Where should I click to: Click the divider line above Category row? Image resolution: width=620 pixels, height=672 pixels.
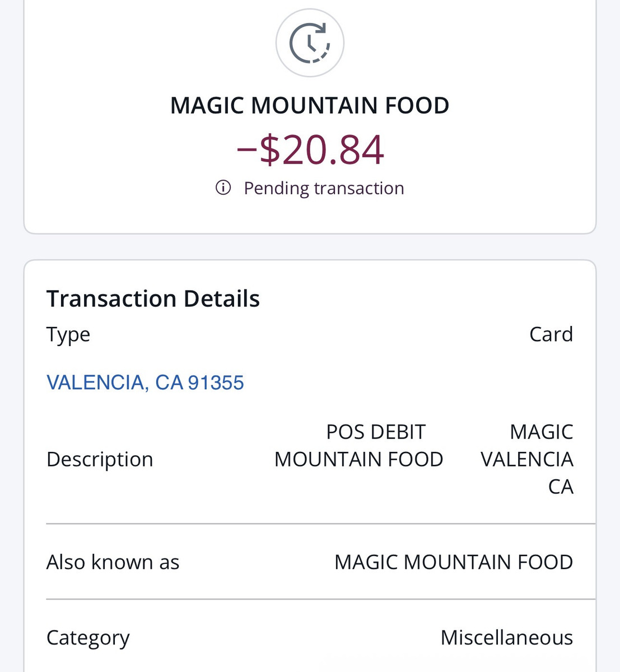[x=320, y=599]
